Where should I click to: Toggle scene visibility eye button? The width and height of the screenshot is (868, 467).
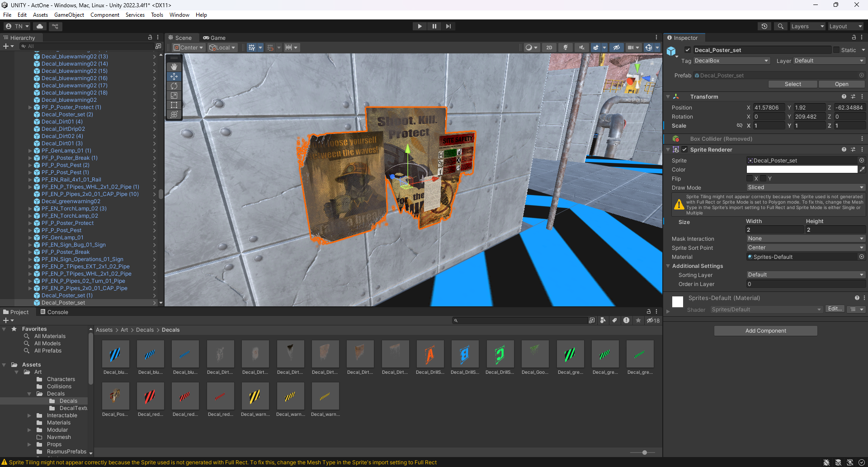pos(616,48)
